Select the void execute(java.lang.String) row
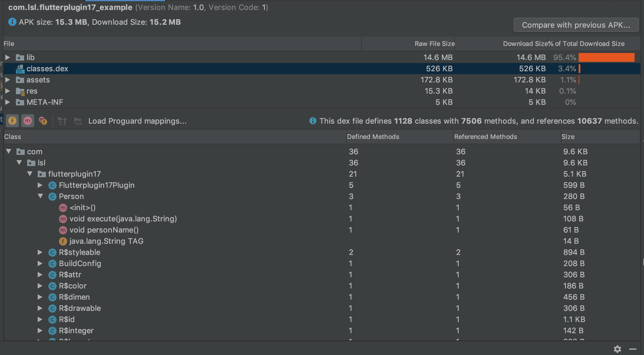 pyautogui.click(x=123, y=219)
